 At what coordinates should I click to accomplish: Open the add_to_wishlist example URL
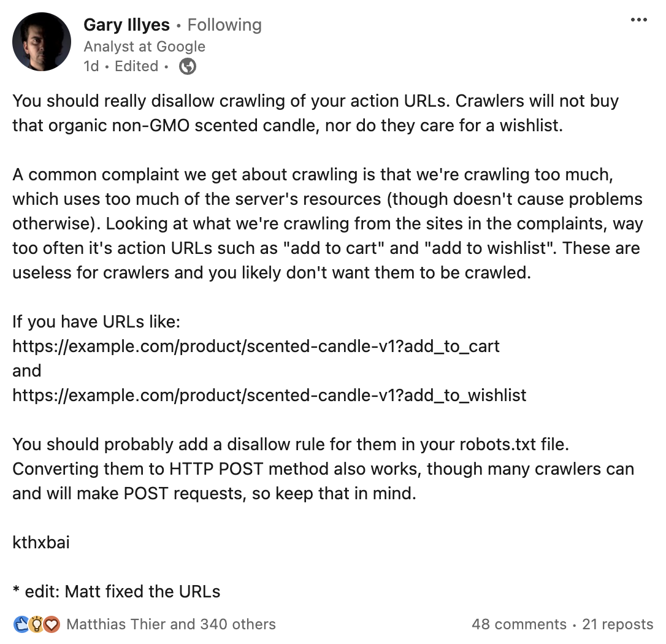pyautogui.click(x=269, y=395)
